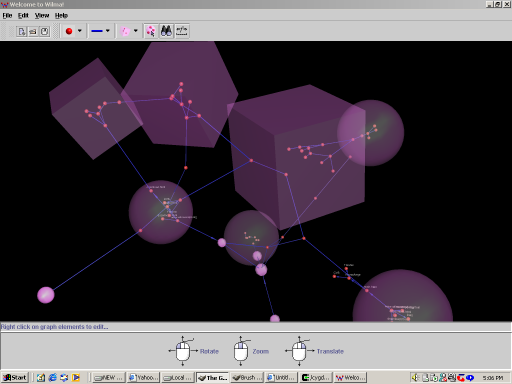The image size is (512, 384).
Task: Click the Windows Start button
Action: click(15, 377)
